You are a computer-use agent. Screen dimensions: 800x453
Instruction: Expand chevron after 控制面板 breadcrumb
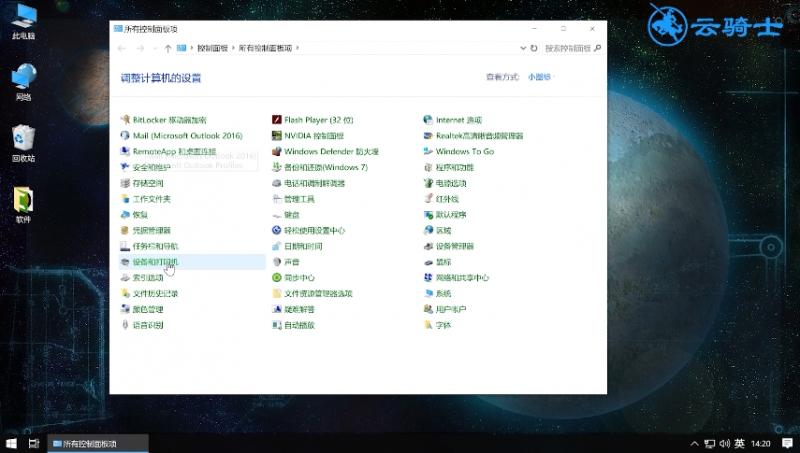233,48
